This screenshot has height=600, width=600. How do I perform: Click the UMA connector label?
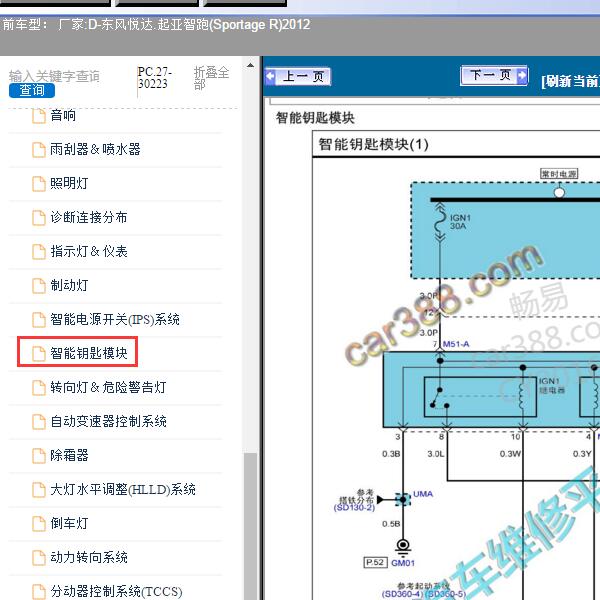point(423,494)
